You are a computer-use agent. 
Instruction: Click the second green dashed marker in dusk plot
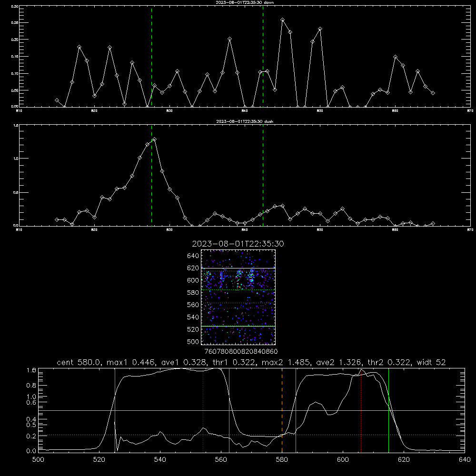(263, 175)
